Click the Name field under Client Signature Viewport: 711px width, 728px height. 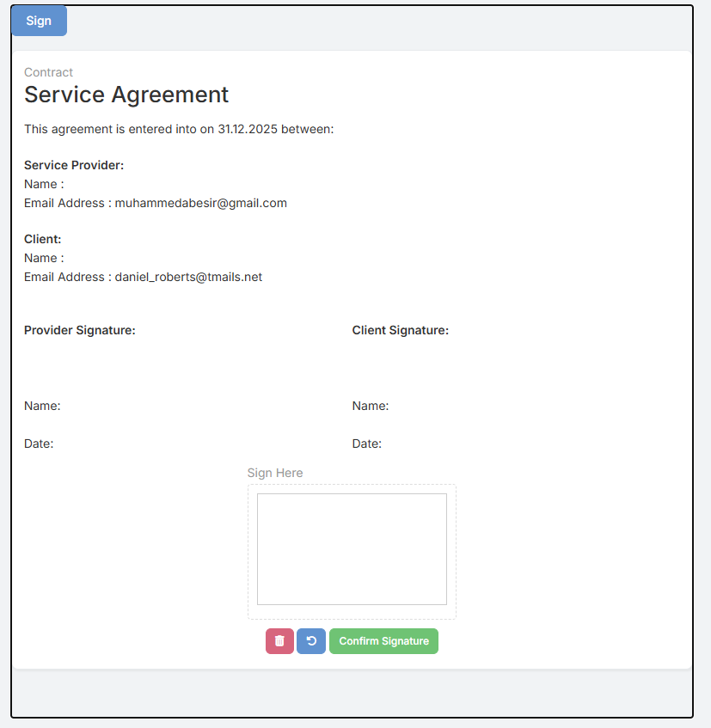tap(371, 406)
